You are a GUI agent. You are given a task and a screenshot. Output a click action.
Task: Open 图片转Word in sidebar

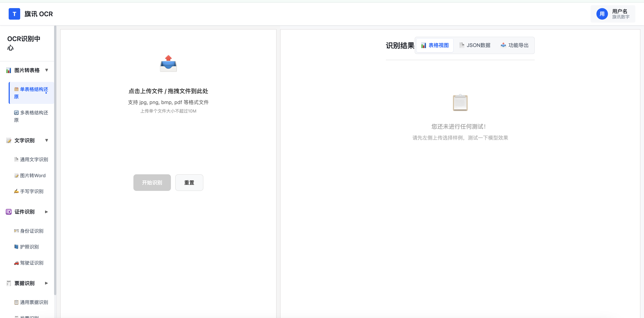pyautogui.click(x=32, y=175)
